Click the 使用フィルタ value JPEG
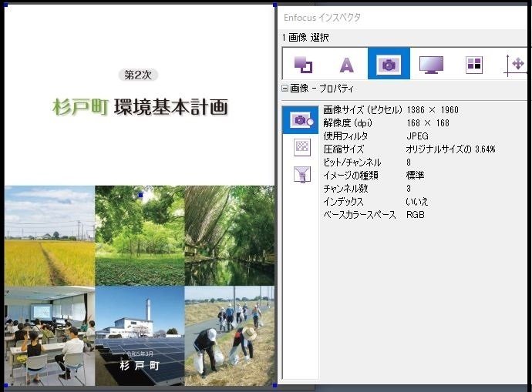This screenshot has height=392, width=532. coord(417,136)
